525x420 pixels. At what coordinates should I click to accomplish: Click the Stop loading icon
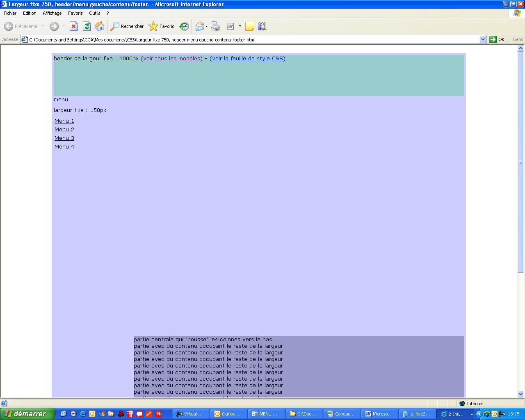(x=73, y=26)
